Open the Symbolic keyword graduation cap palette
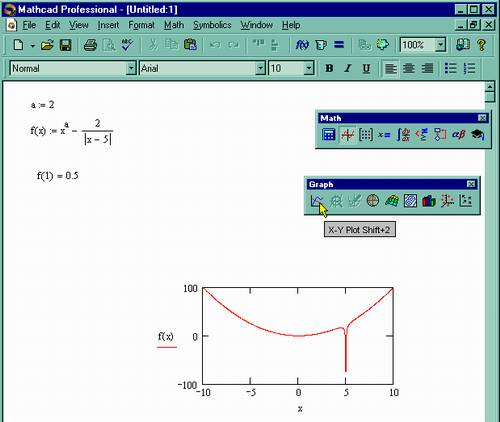Viewport: 500px width, 422px height. [477, 135]
